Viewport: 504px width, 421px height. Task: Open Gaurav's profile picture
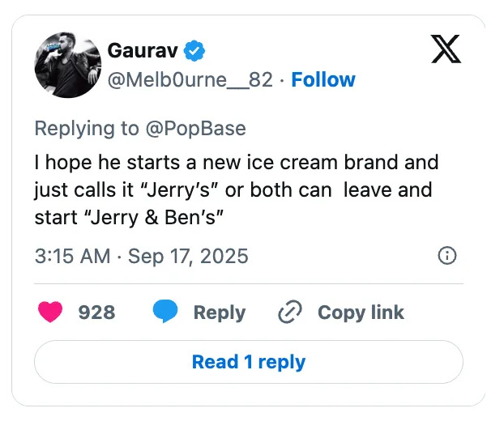pos(66,66)
